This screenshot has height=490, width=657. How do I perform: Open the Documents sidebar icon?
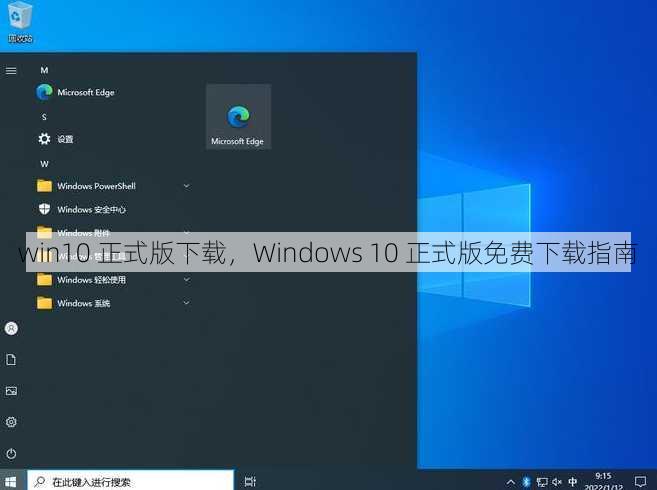[11, 360]
